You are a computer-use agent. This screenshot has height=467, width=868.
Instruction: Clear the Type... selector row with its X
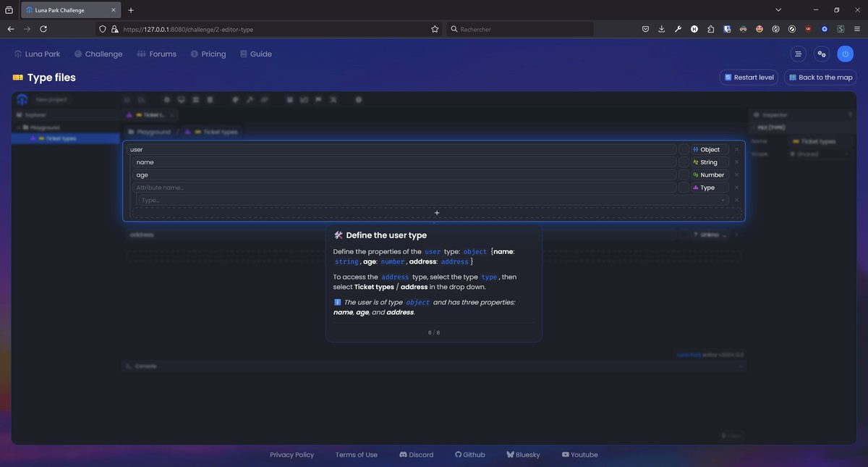tap(736, 200)
